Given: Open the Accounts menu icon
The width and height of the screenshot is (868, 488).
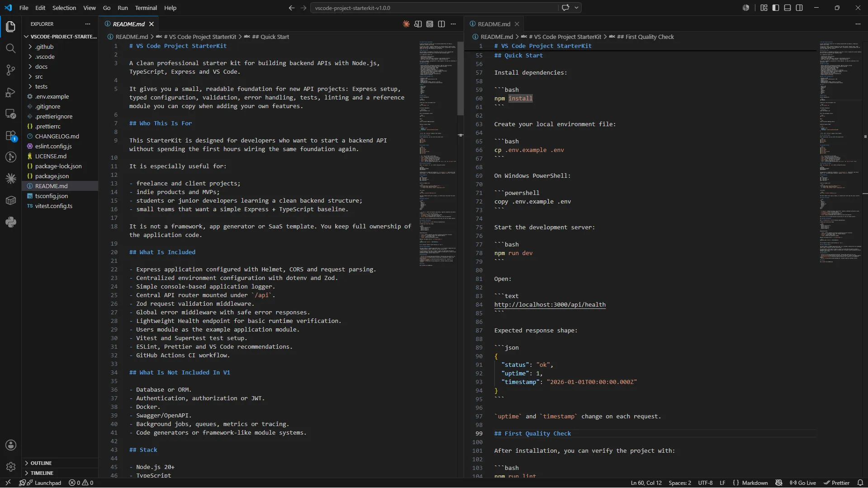Looking at the screenshot, I should click(x=10, y=445).
